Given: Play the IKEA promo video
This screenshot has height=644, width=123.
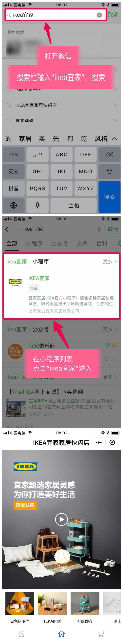Looking at the screenshot, I should 61,519.
